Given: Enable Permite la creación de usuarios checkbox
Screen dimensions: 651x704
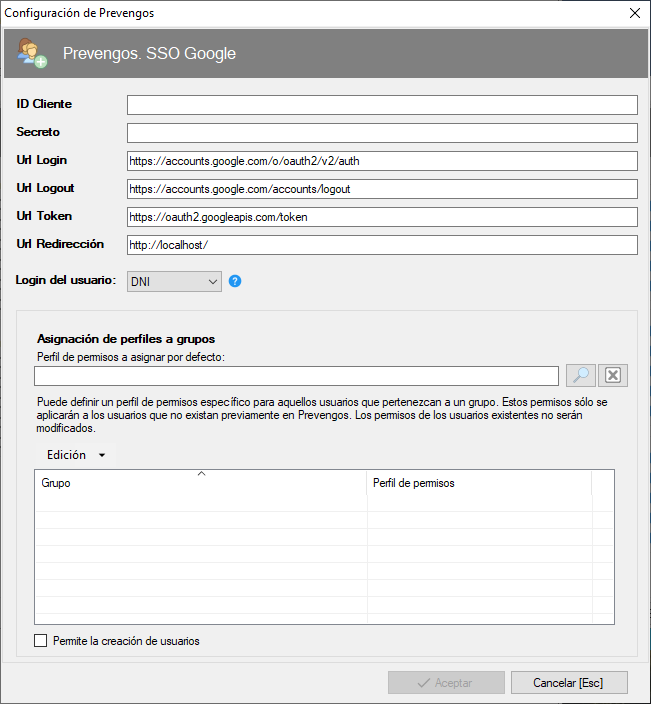Looking at the screenshot, I should coord(41,641).
